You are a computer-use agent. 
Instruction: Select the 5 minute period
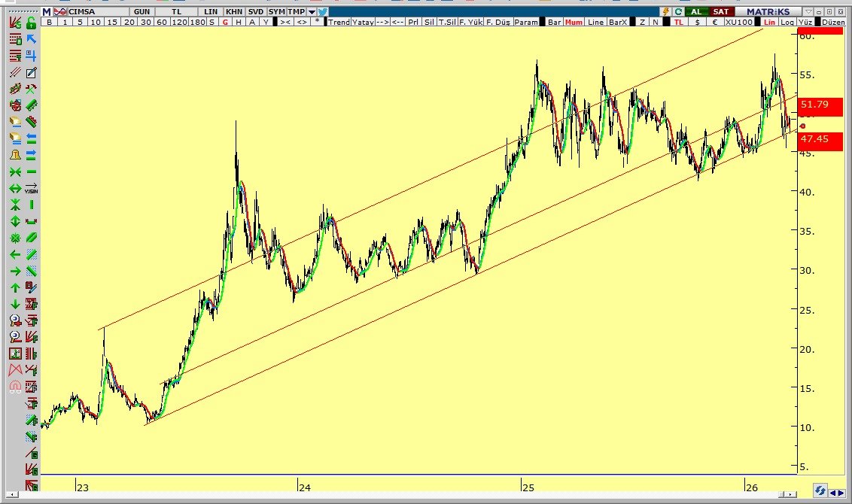coord(80,22)
